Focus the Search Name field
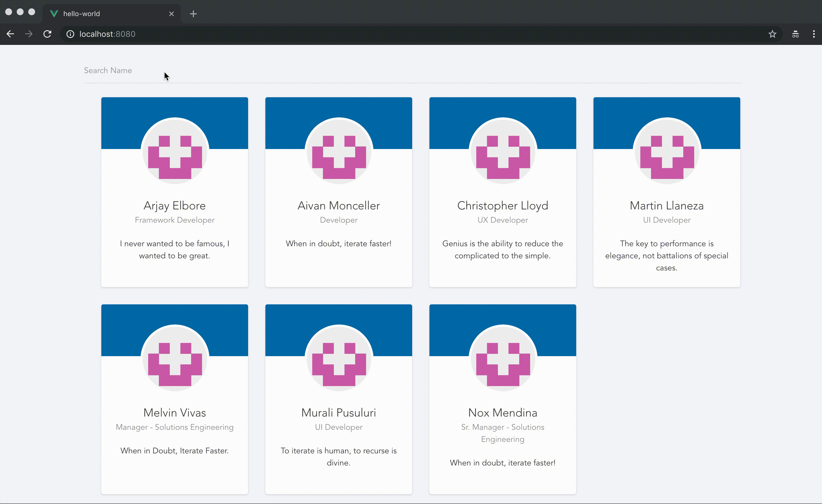The image size is (822, 504). point(413,71)
